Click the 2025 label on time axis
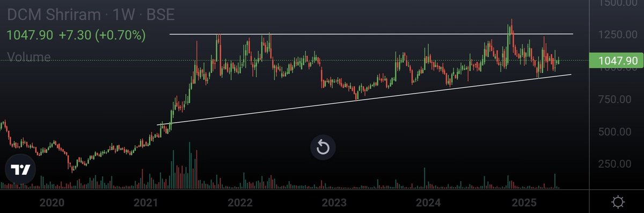 click(524, 203)
